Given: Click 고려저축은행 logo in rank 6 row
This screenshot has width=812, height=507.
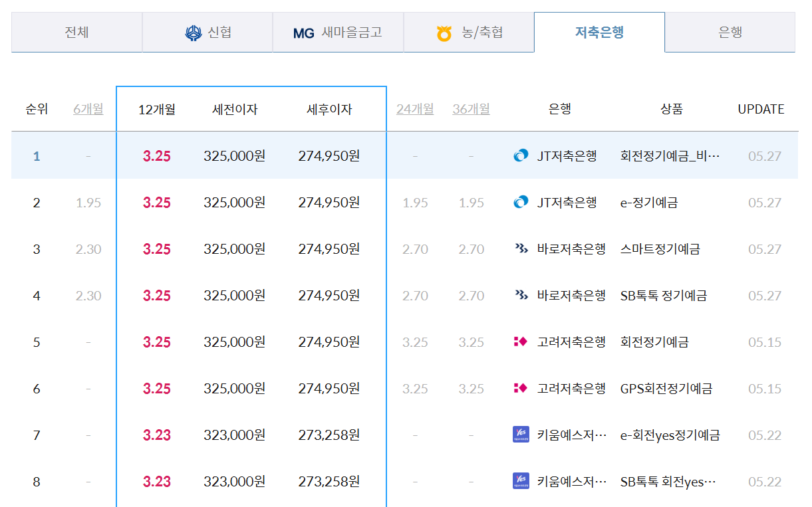Looking at the screenshot, I should tap(521, 388).
